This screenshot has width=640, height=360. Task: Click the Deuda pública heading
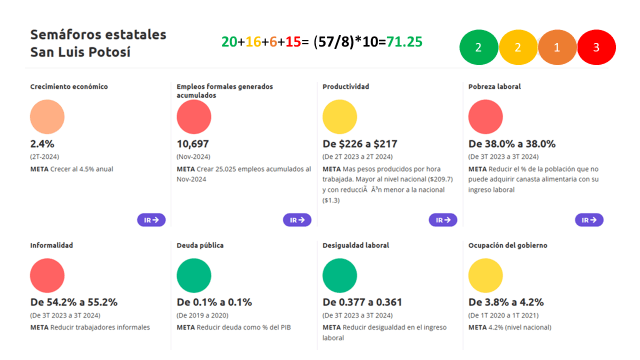click(200, 245)
